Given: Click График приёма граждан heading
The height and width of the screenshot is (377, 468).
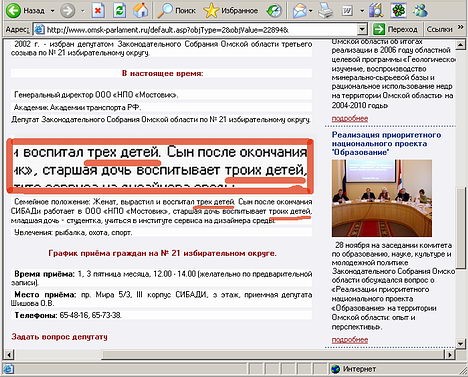Looking at the screenshot, I should point(162,253).
